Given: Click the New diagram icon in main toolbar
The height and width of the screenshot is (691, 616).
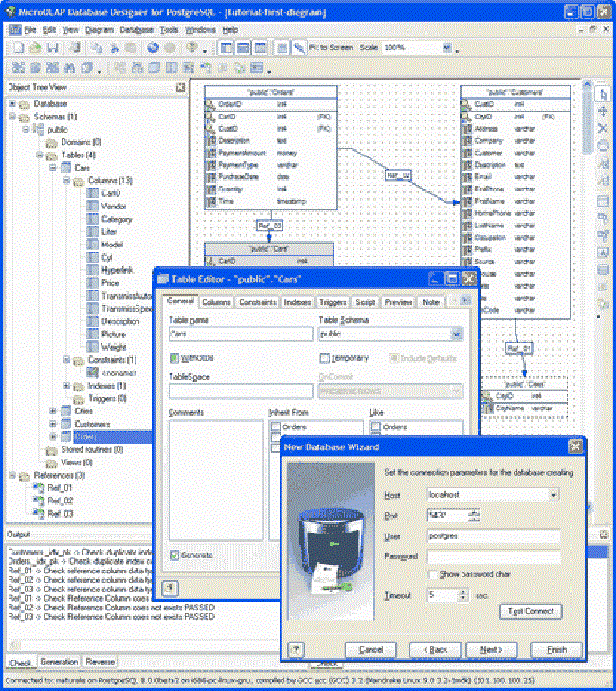Looking at the screenshot, I should 18,47.
